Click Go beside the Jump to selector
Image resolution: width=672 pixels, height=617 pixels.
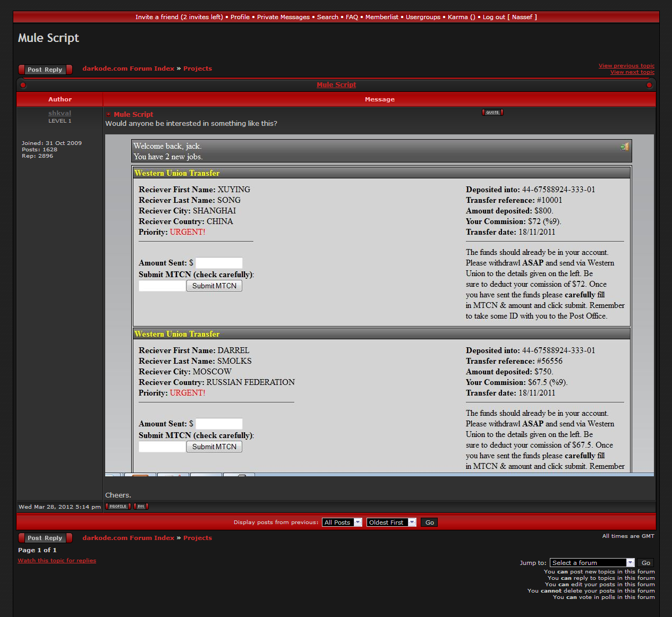click(x=645, y=563)
